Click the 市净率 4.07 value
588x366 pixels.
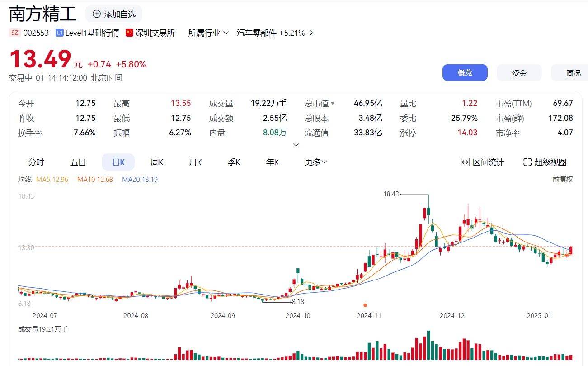click(565, 133)
